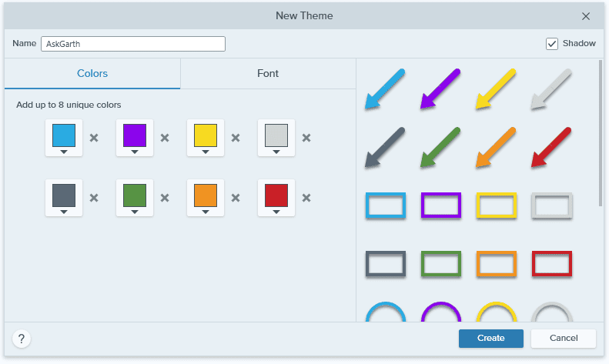Remove the blue color with its X
The width and height of the screenshot is (609, 364).
pos(94,138)
